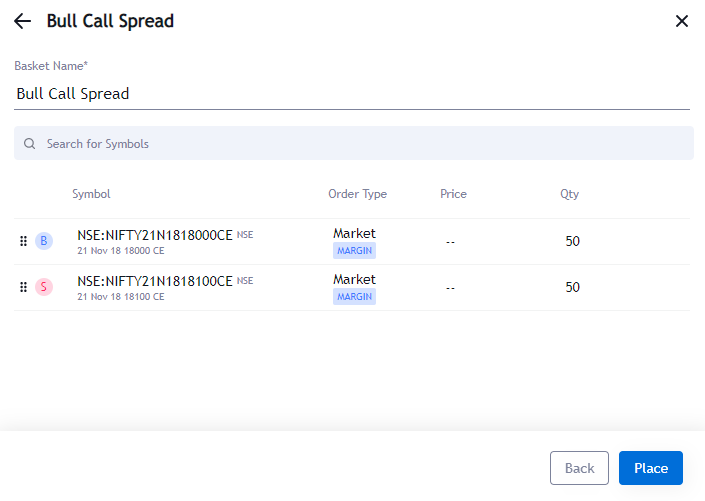Grab the drag handle of the 18000CE row
The width and height of the screenshot is (705, 501).
(23, 241)
